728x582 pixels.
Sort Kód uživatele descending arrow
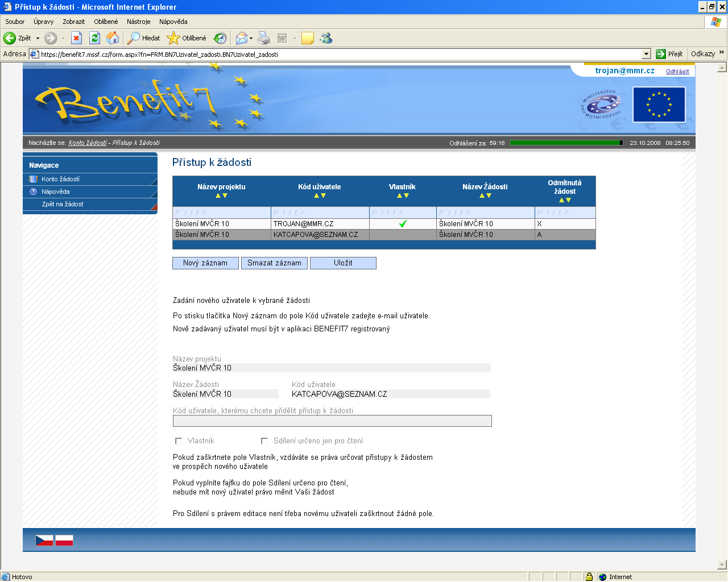coord(323,196)
